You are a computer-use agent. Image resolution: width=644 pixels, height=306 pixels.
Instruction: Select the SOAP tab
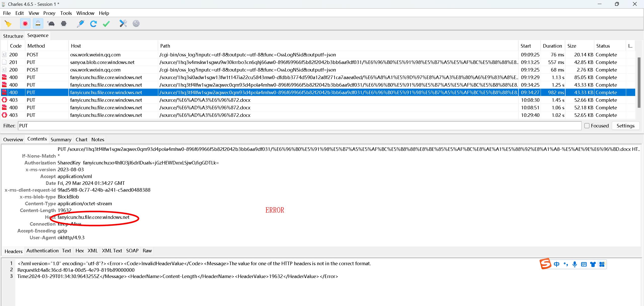coord(132,251)
